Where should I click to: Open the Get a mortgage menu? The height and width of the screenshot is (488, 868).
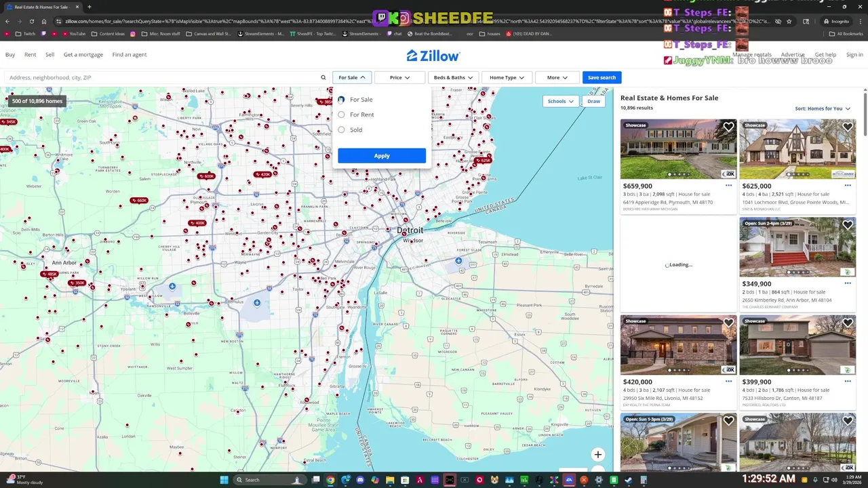click(83, 55)
